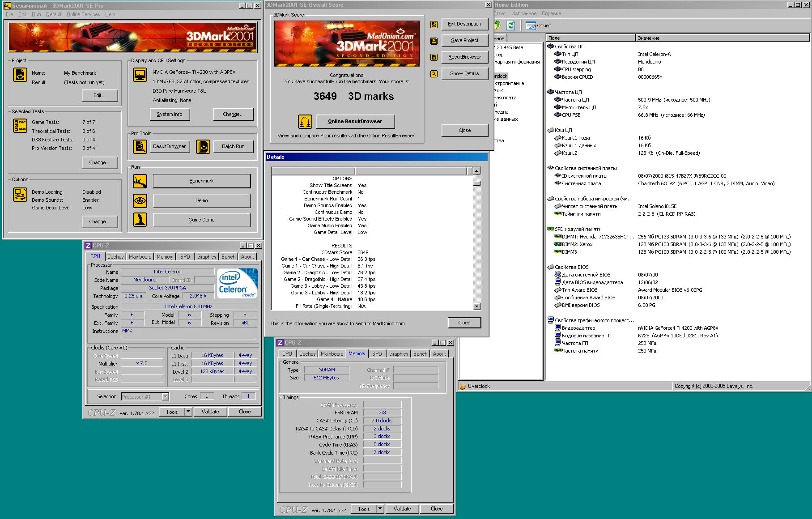Click the Show Details button
Image resolution: width=812 pixels, height=519 pixels.
pyautogui.click(x=465, y=73)
